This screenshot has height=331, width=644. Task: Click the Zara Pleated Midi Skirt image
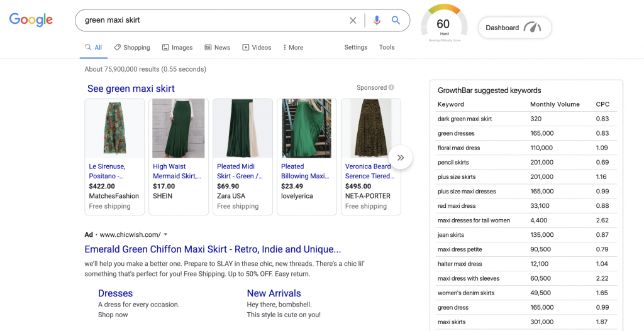pyautogui.click(x=243, y=128)
